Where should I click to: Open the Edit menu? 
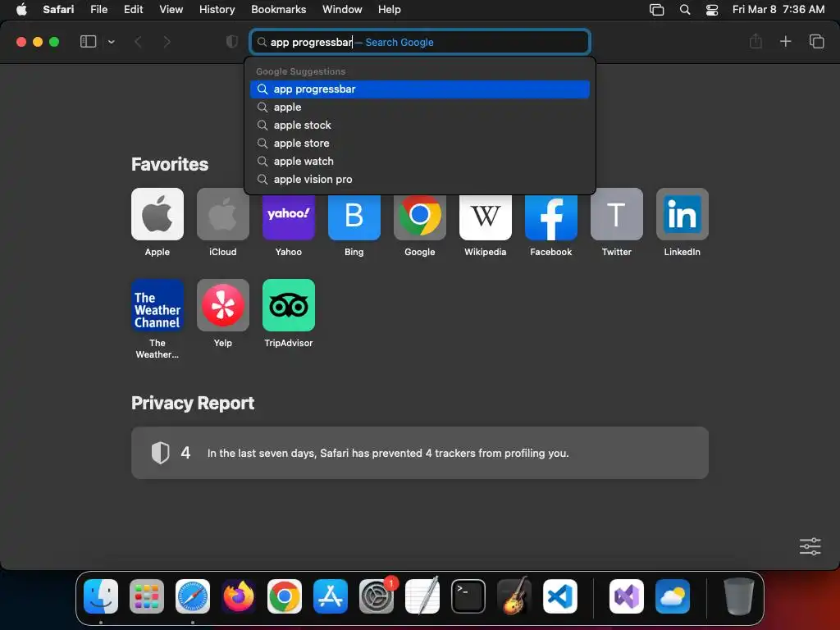(x=133, y=10)
